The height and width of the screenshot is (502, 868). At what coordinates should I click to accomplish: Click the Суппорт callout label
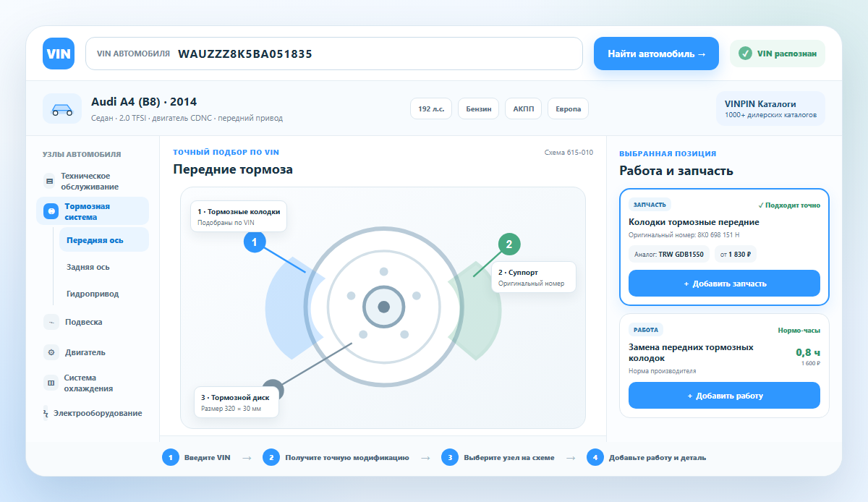[533, 277]
